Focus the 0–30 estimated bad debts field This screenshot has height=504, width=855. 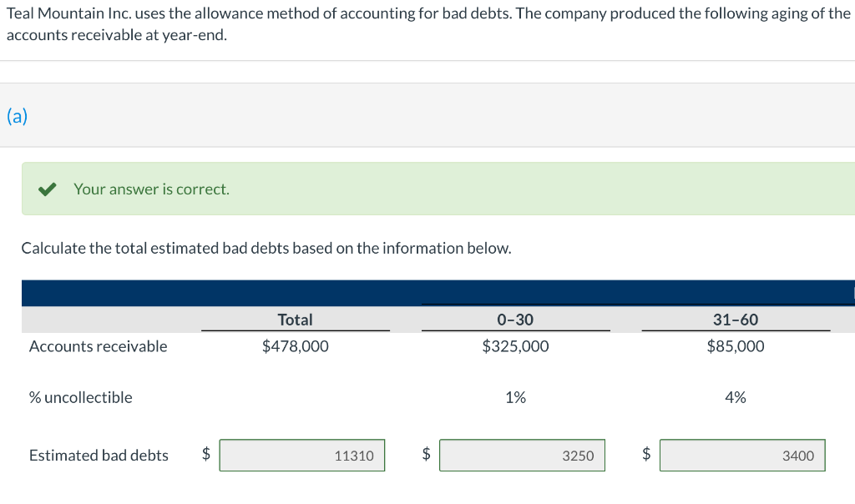[523, 456]
